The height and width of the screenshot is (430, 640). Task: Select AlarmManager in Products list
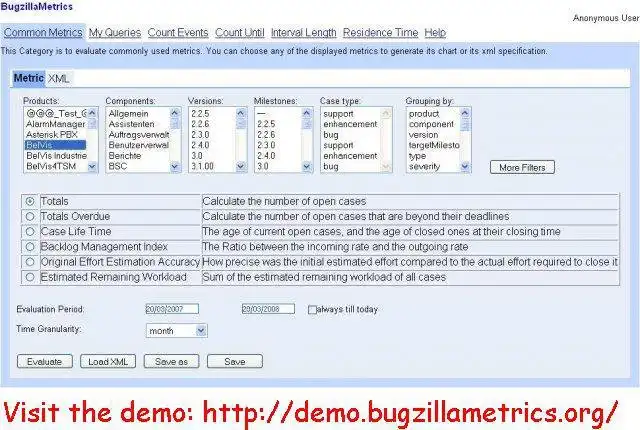tap(56, 124)
